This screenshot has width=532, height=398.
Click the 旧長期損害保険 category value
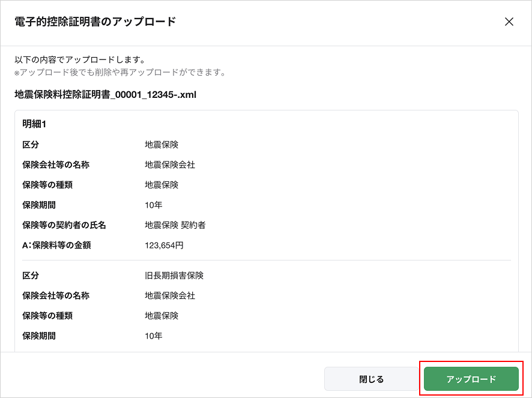[174, 276]
